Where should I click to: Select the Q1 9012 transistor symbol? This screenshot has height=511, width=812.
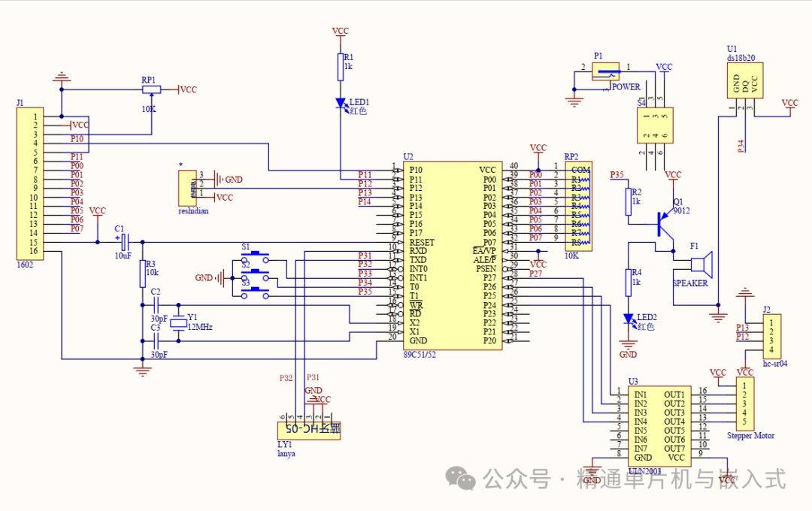point(665,224)
